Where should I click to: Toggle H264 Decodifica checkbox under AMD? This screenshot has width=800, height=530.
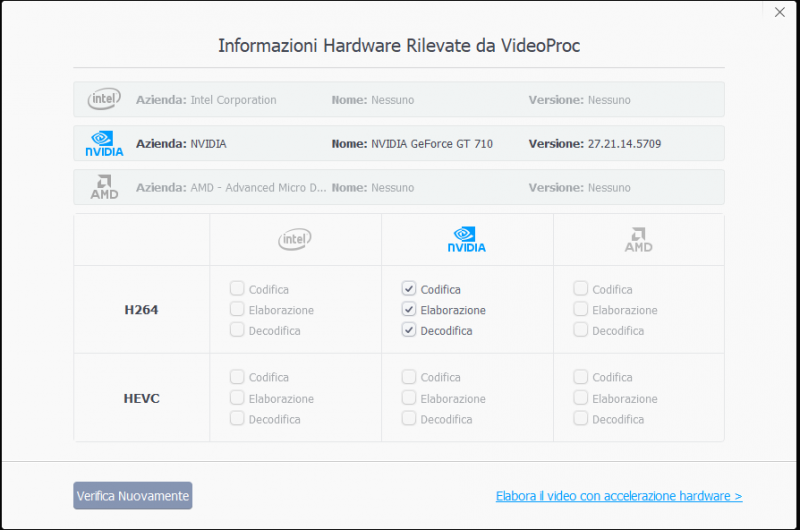tap(581, 330)
